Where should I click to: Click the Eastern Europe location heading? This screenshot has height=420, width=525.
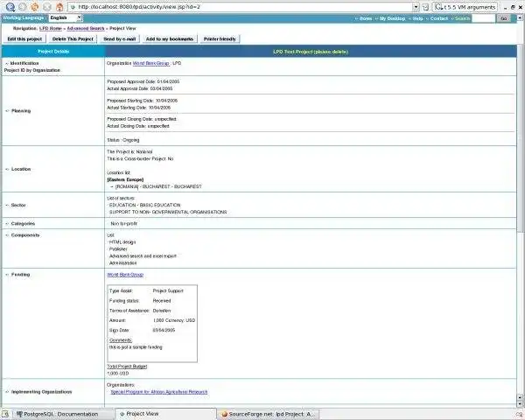coord(125,179)
